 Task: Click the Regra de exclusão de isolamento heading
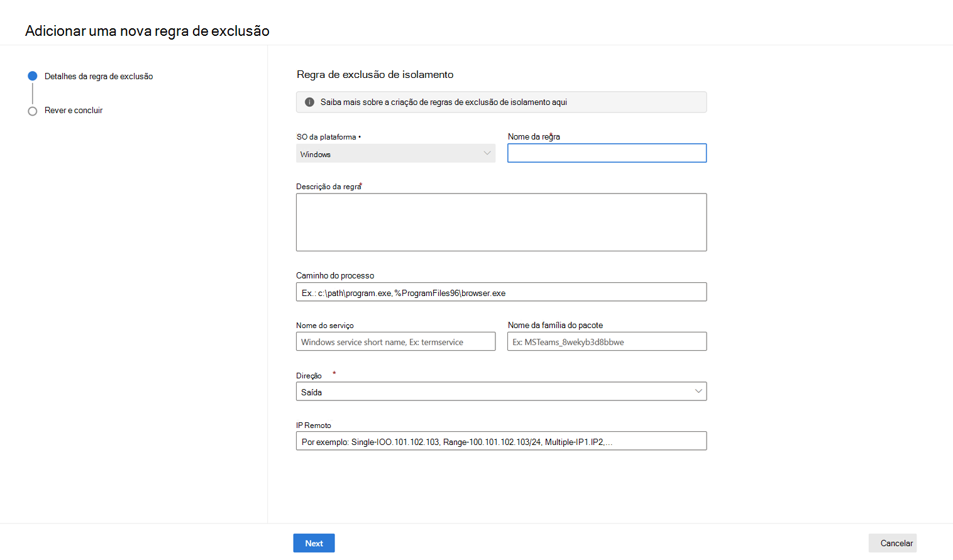[x=375, y=75]
